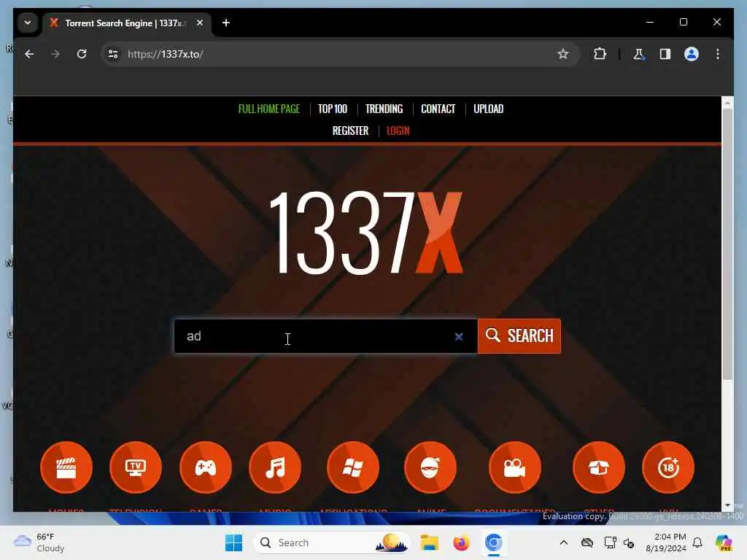Open the weather widget showing 66°F Cloudy

click(x=39, y=542)
